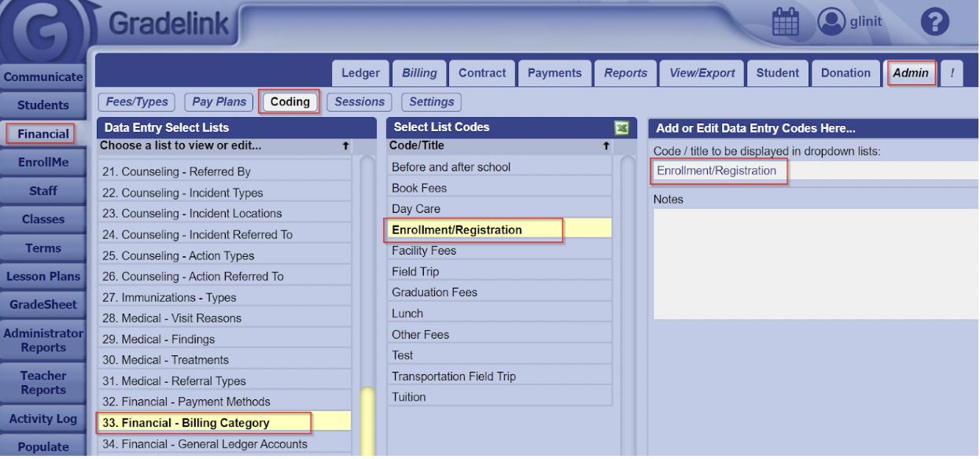The height and width of the screenshot is (459, 980).
Task: Select the Admin tab
Action: pos(910,73)
